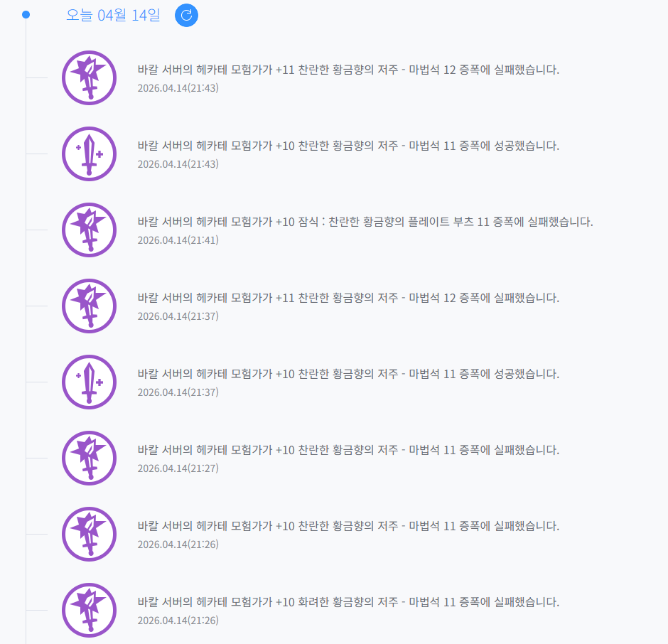Click the blue refresh icon beside today's date

point(186,15)
